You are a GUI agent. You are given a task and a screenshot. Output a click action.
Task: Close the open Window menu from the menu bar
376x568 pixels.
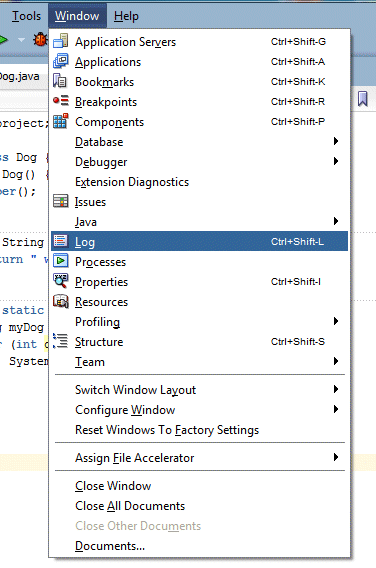[77, 16]
